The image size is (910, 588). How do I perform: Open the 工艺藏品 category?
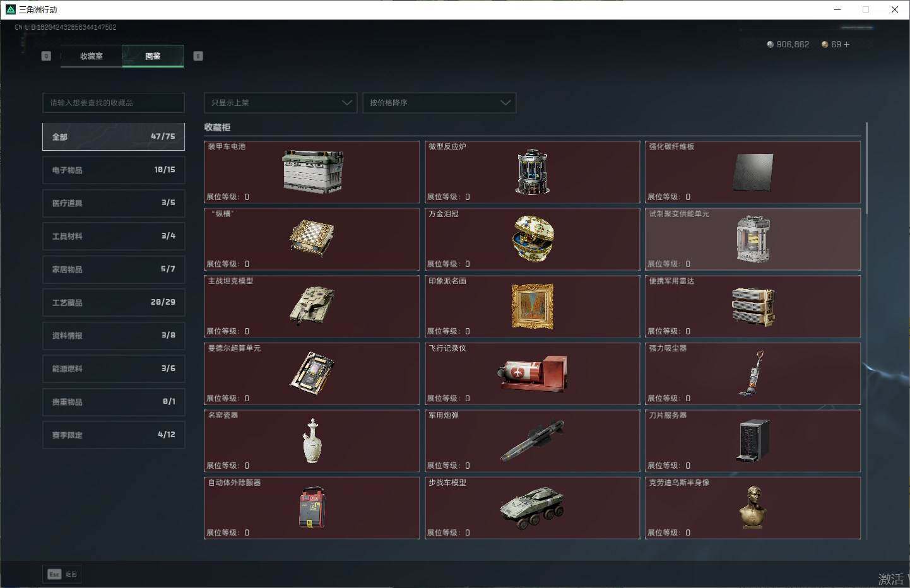click(x=114, y=303)
